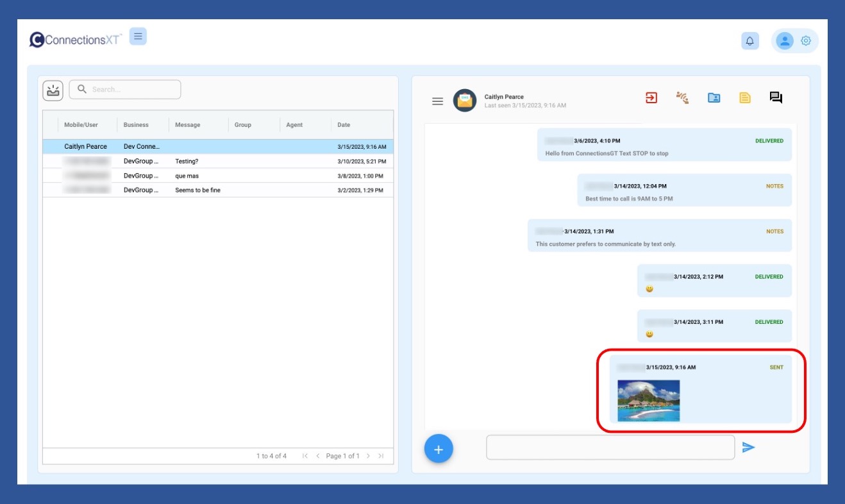Click the user profile avatar icon
Image resolution: width=845 pixels, height=504 pixels.
[784, 41]
